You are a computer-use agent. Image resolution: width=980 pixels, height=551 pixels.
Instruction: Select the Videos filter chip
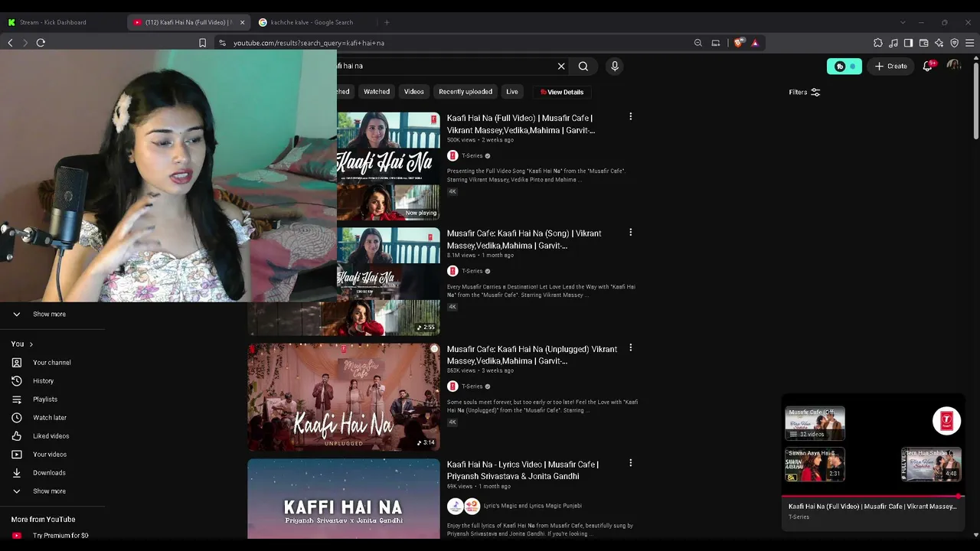[413, 92]
